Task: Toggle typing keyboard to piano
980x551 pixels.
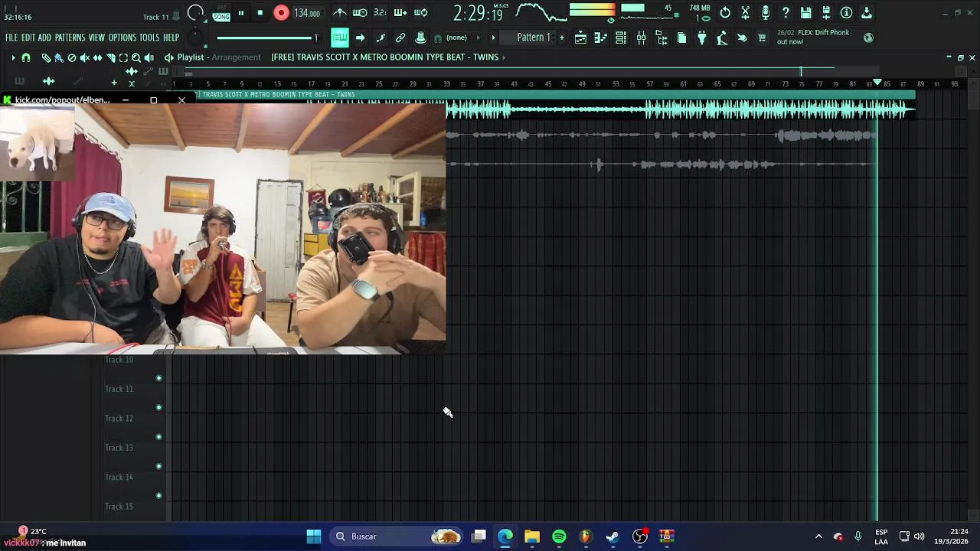Action: tap(340, 37)
